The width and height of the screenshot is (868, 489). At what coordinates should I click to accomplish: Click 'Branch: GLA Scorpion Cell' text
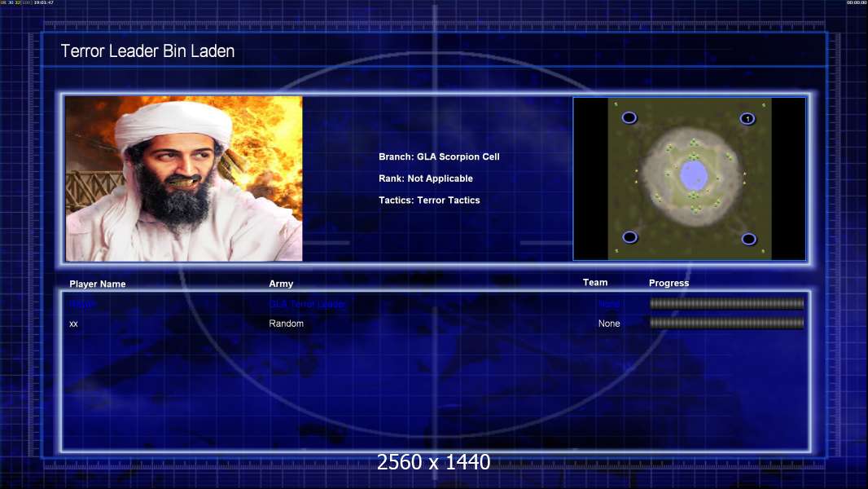(x=439, y=156)
